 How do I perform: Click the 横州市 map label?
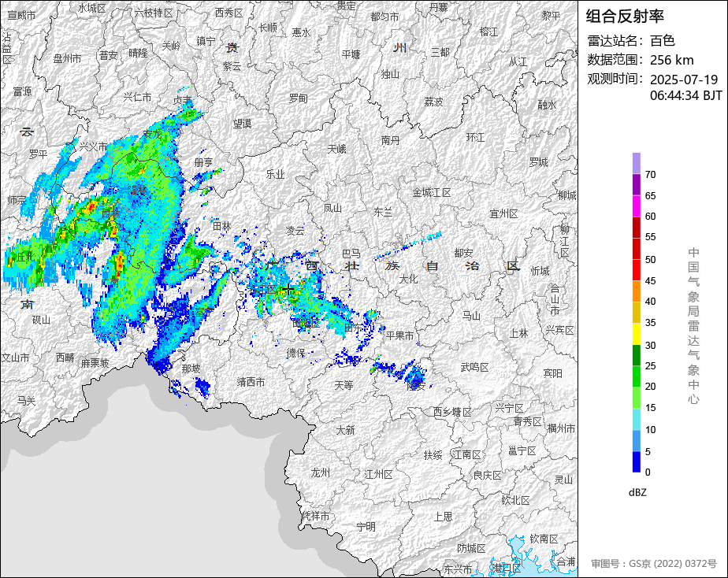click(x=561, y=428)
